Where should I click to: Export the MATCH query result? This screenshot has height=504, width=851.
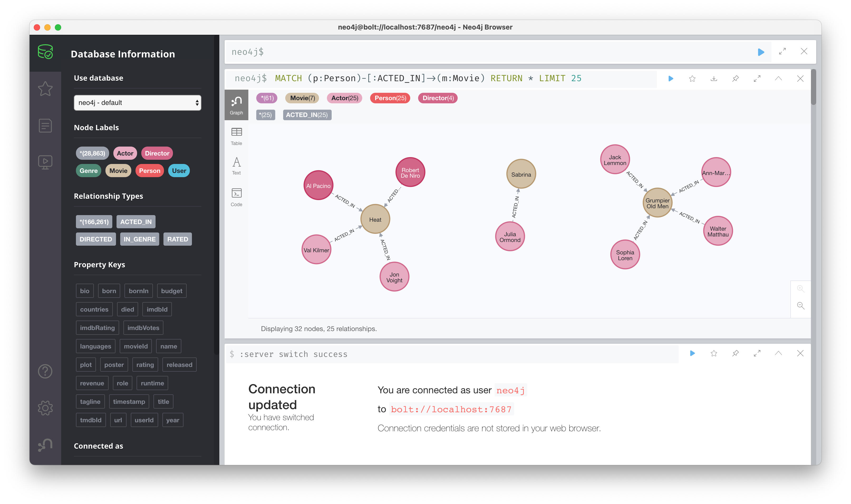(x=714, y=79)
